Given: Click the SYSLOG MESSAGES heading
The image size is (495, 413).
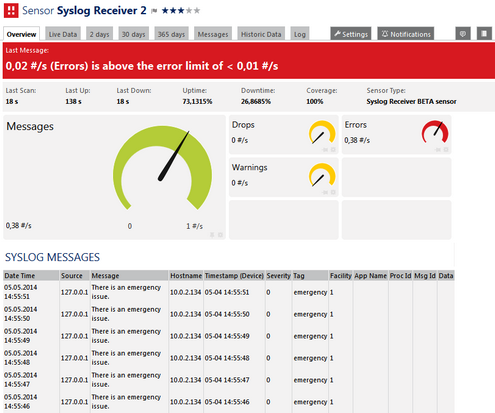Looking at the screenshot, I should click(52, 257).
